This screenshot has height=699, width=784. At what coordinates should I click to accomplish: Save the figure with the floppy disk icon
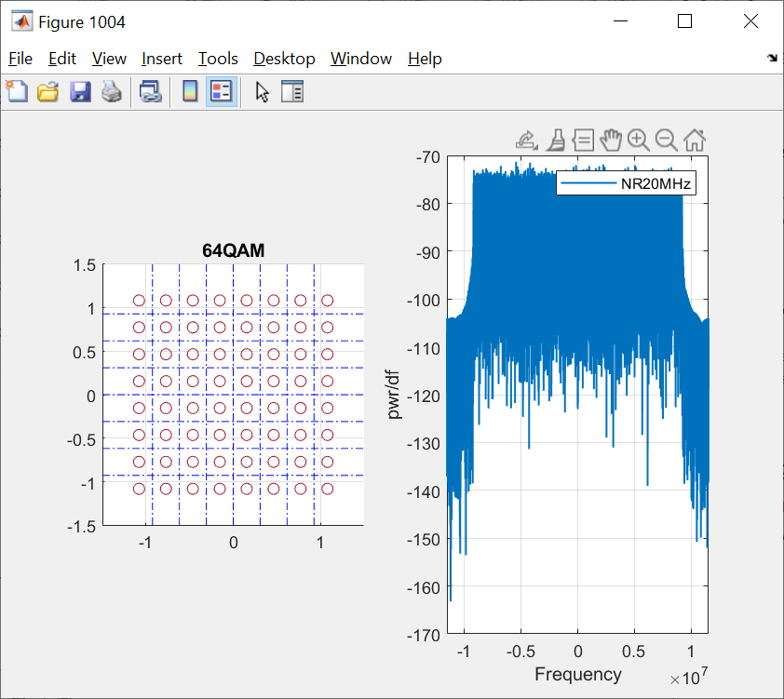80,91
